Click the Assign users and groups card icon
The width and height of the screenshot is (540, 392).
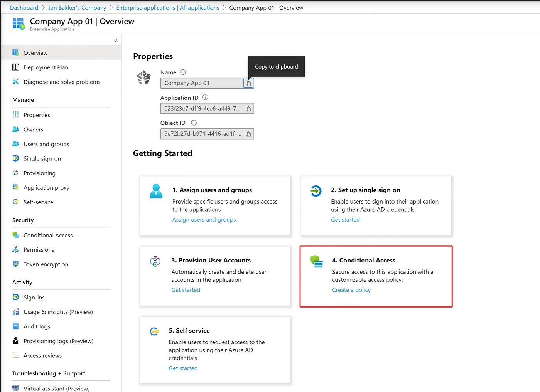tap(156, 191)
